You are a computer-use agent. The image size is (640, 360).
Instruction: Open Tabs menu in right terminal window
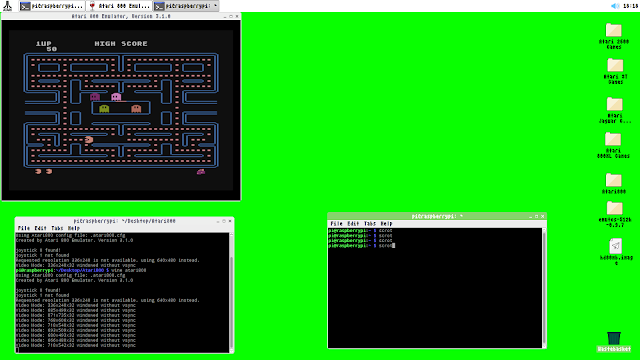[370, 224]
